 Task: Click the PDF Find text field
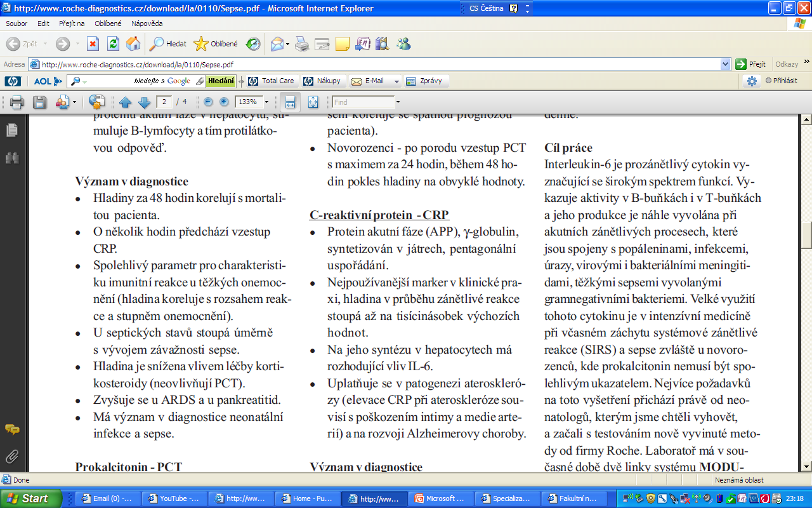[x=363, y=102]
